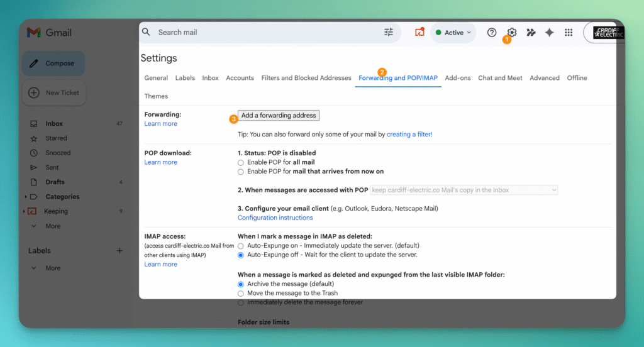
Task: Open the Google apps grid
Action: 569,33
